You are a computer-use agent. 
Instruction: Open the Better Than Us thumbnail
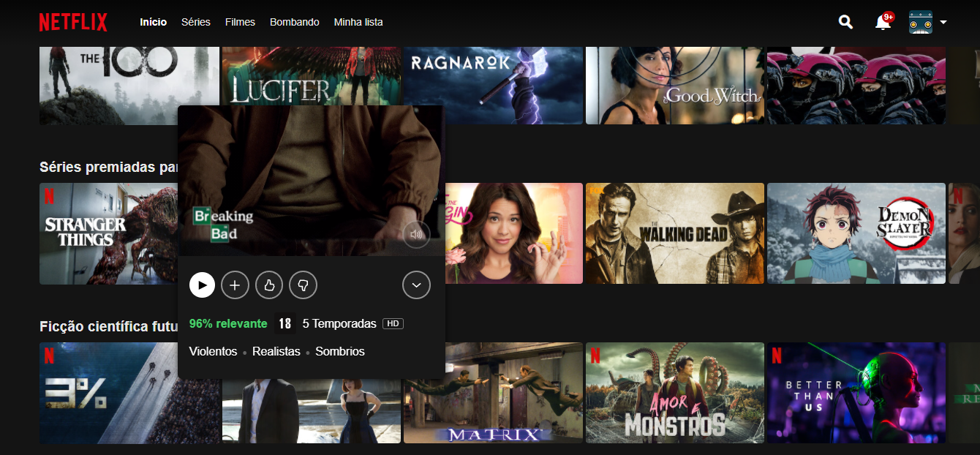[856, 393]
